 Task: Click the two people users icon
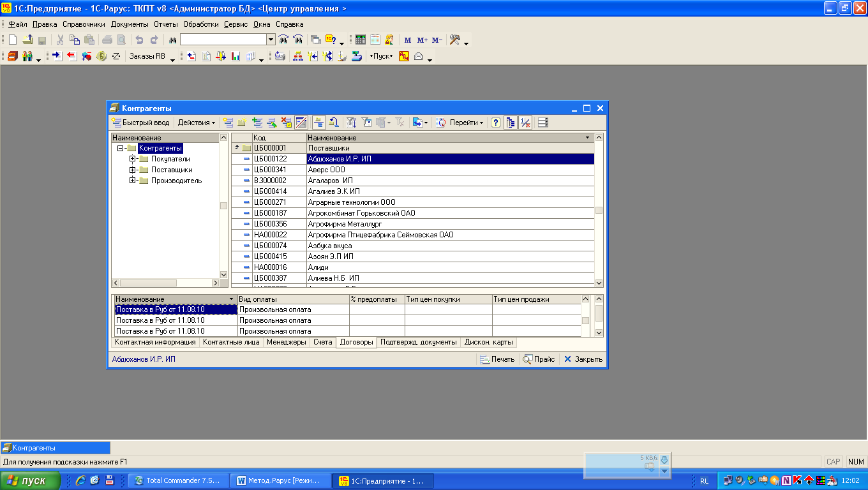pos(27,56)
